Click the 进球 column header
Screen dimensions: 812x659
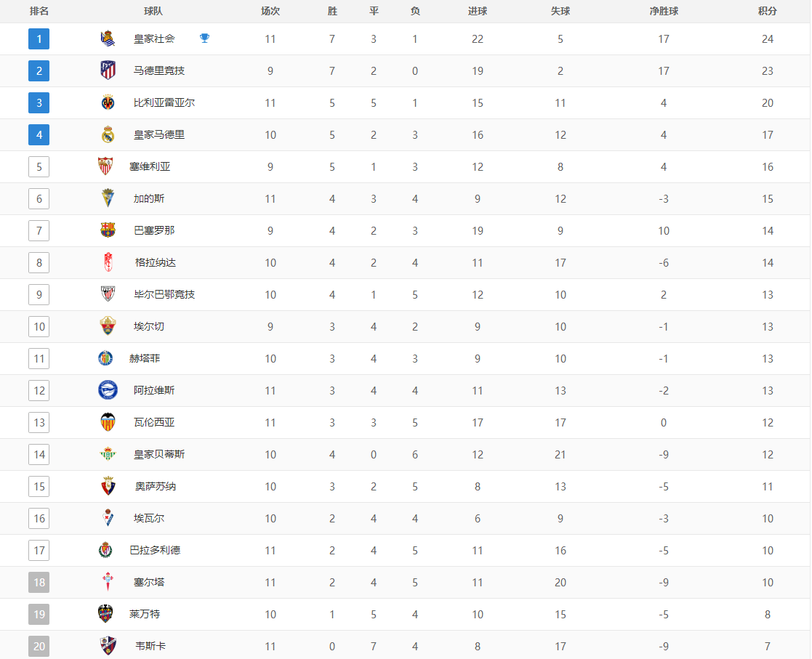point(478,11)
